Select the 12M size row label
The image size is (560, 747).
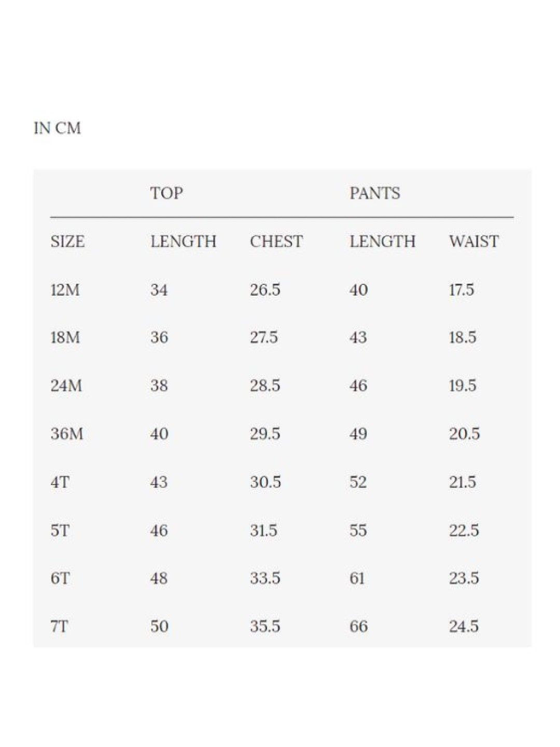point(65,289)
